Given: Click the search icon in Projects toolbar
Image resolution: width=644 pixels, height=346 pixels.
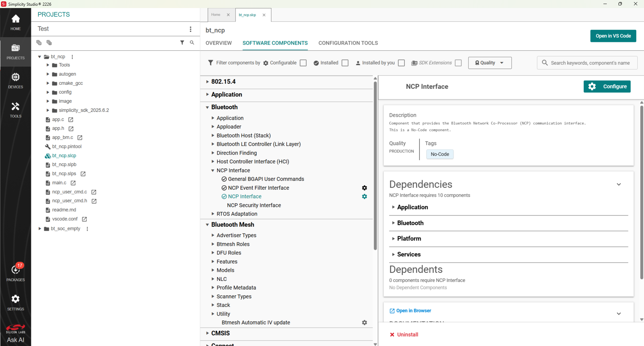Looking at the screenshot, I should [x=192, y=43].
